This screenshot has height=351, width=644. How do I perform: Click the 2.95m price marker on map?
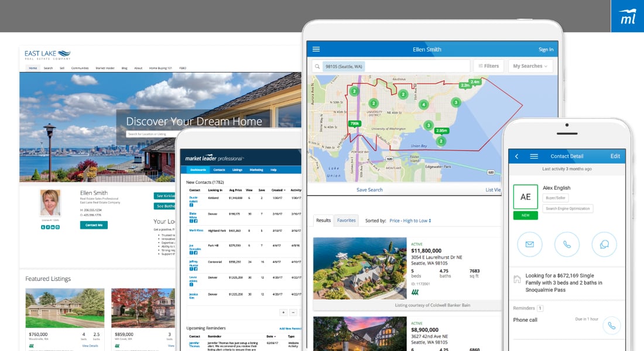(x=441, y=130)
